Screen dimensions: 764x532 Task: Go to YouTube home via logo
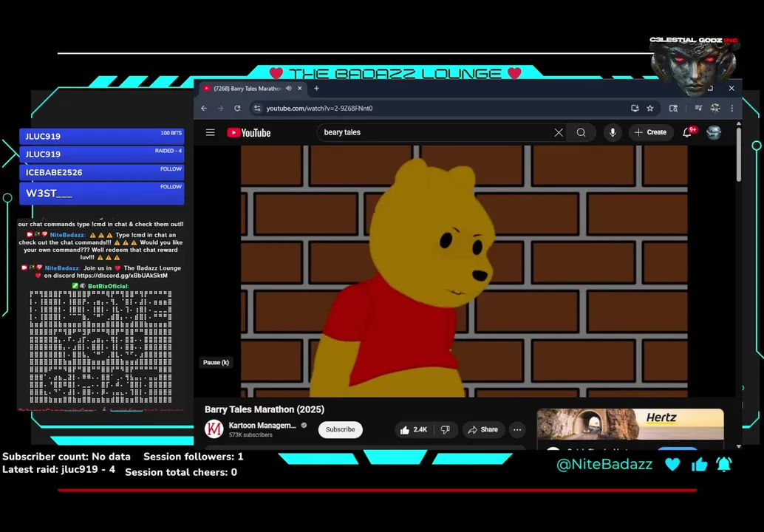pyautogui.click(x=248, y=132)
